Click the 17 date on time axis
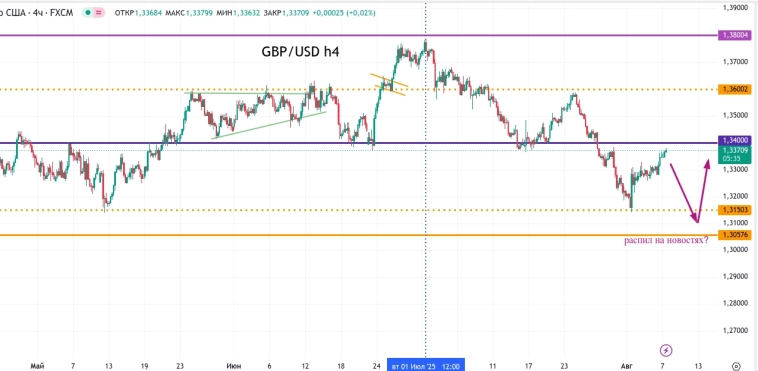 (x=528, y=366)
